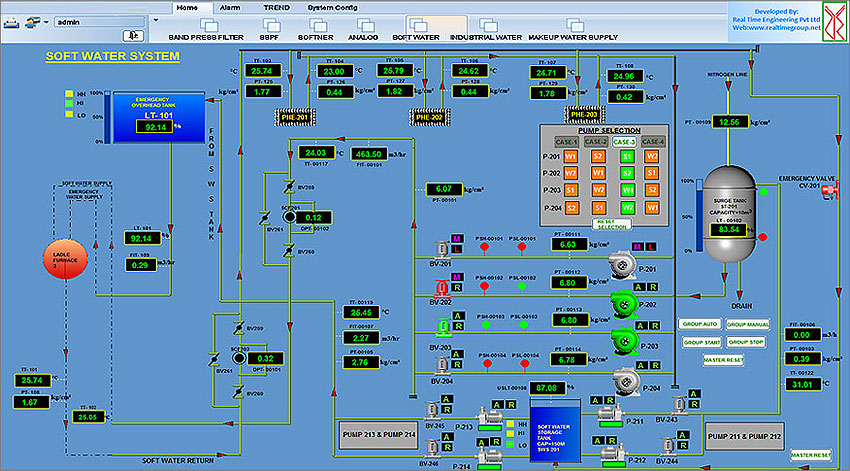Switch to the TREND tab
Viewport: 850px width, 471px height.
click(276, 6)
